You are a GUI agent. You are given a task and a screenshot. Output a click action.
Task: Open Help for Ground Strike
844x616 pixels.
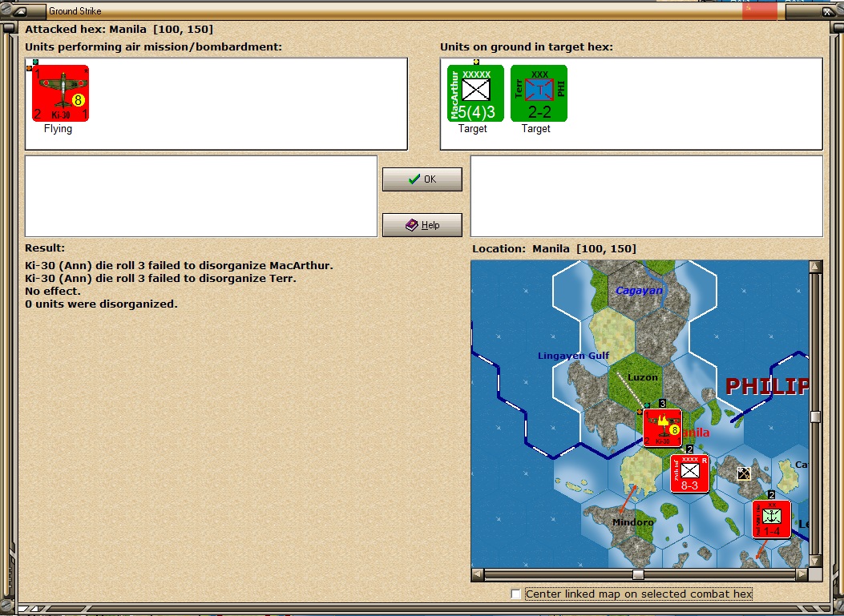click(x=422, y=225)
